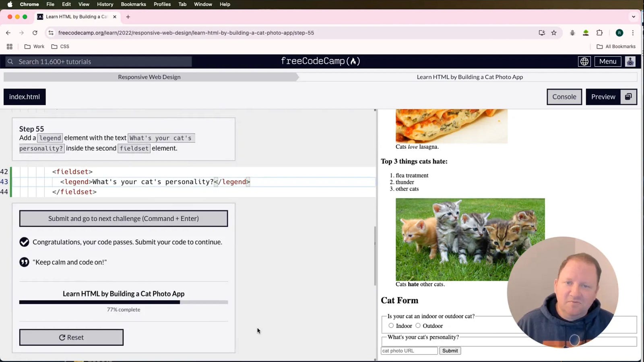This screenshot has width=644, height=362.
Task: Open the File menu
Action: 50,4
